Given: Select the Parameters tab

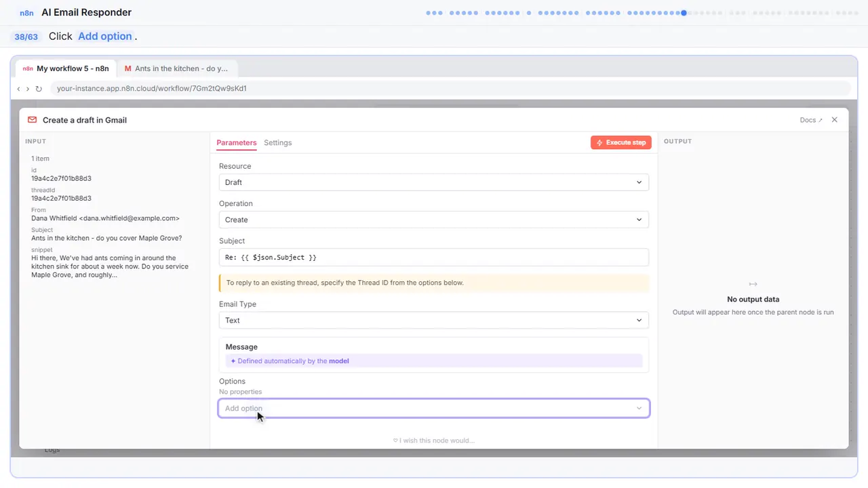Looking at the screenshot, I should [237, 142].
